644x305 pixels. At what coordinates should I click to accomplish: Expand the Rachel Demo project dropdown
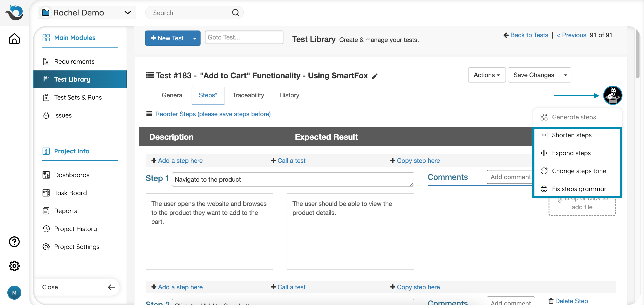pyautogui.click(x=128, y=13)
